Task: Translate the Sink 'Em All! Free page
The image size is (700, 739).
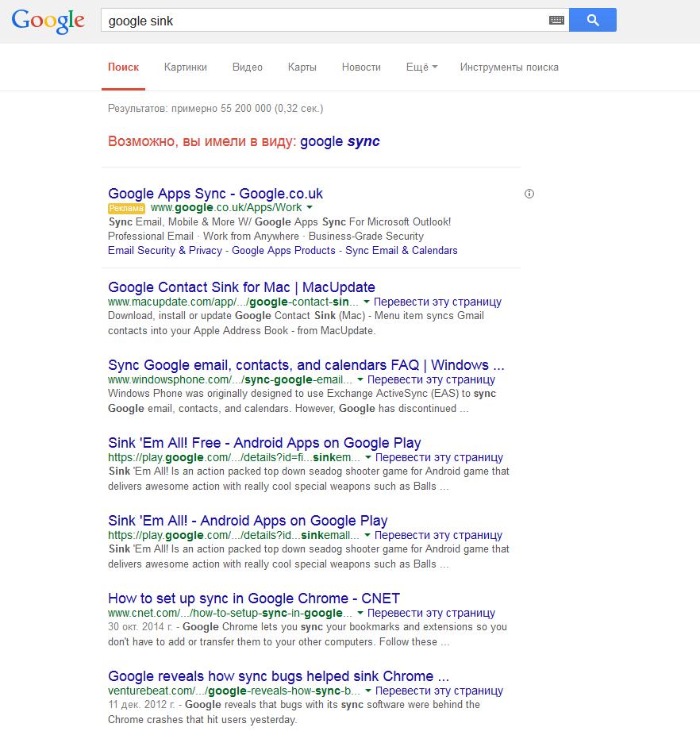Action: pyautogui.click(x=440, y=457)
